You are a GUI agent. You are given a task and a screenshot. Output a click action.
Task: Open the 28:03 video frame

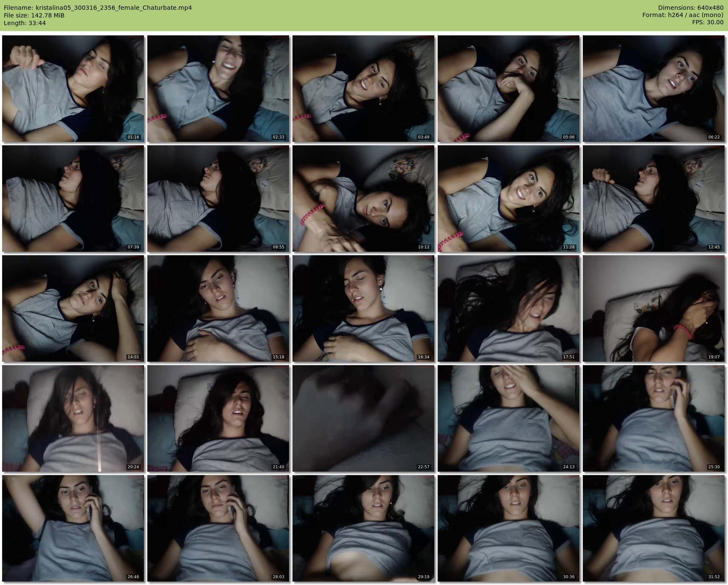(x=218, y=528)
